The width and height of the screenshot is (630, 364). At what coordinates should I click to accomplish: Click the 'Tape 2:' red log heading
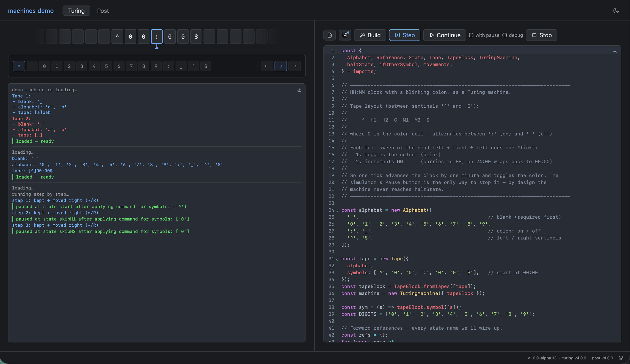(x=21, y=119)
